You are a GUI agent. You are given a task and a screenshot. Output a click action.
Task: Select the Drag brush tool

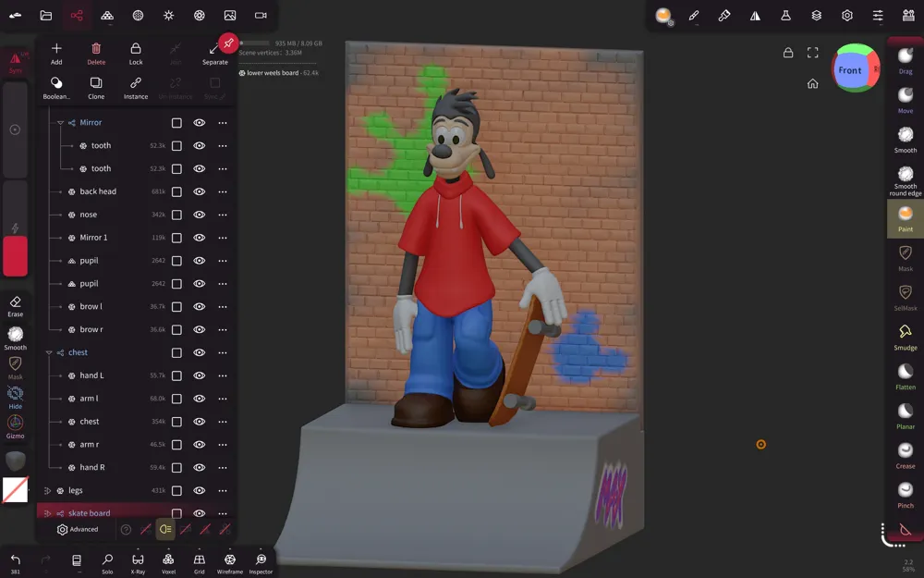click(x=906, y=60)
